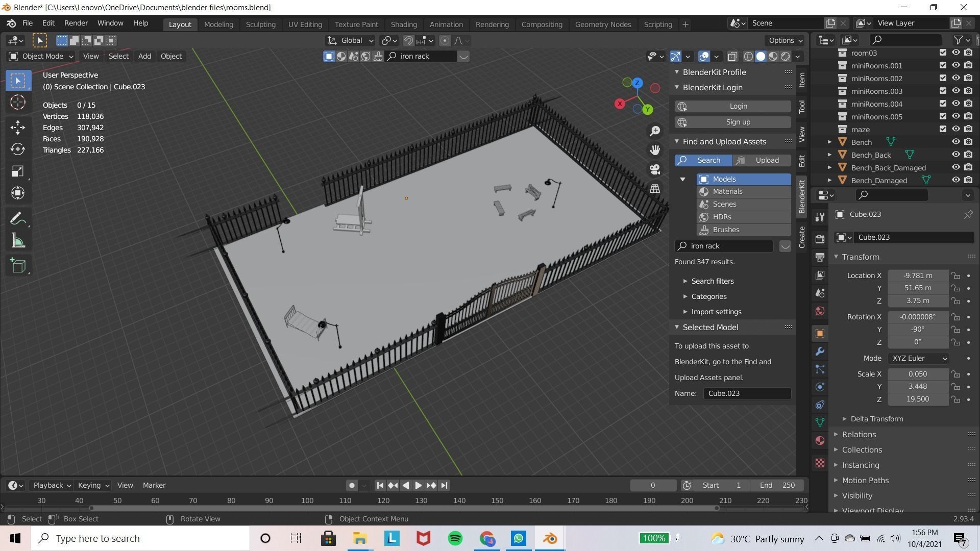The image size is (980, 551).
Task: Select the Add Cube tool
Action: coord(18,266)
